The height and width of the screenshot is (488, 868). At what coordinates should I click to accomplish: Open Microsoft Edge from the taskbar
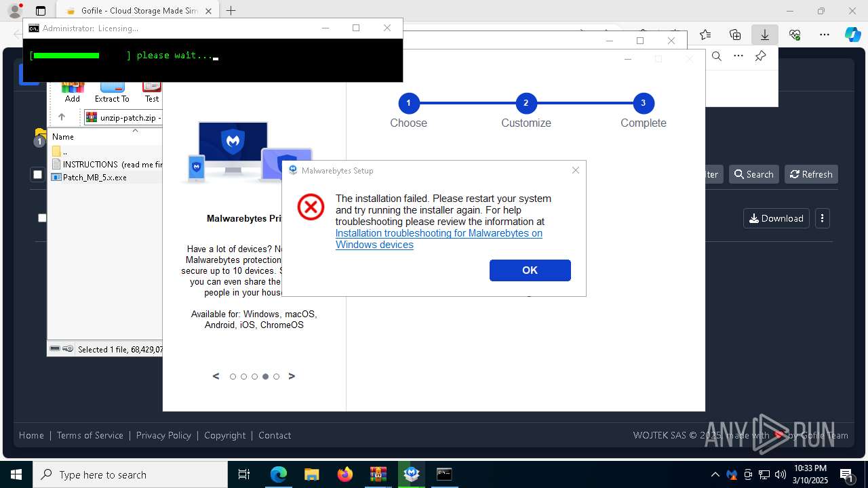(x=279, y=474)
